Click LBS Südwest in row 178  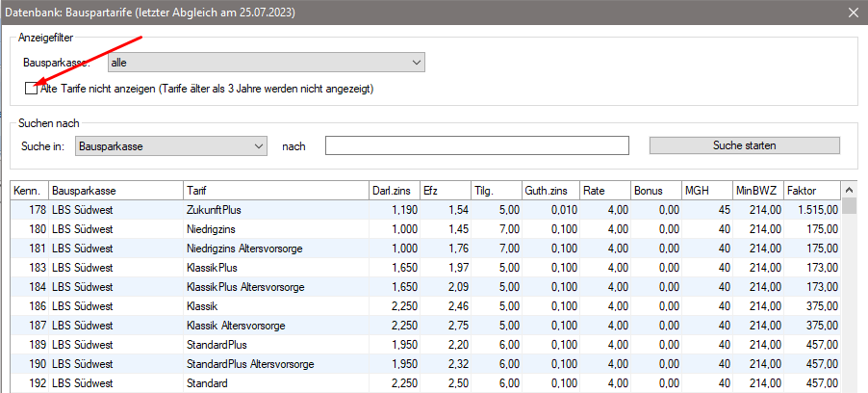click(x=83, y=210)
